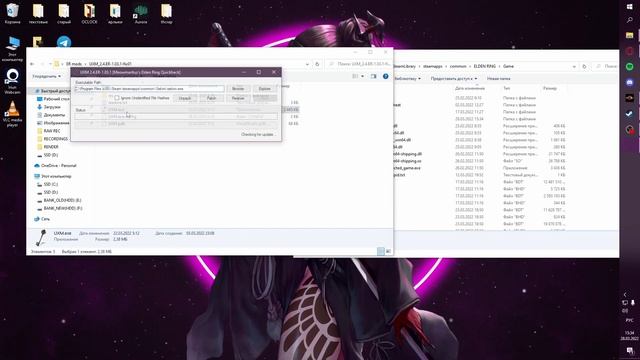Image resolution: width=640 pixels, height=360 pixels.
Task: Select the shipping.so file row in Game window
Action: coord(480,161)
